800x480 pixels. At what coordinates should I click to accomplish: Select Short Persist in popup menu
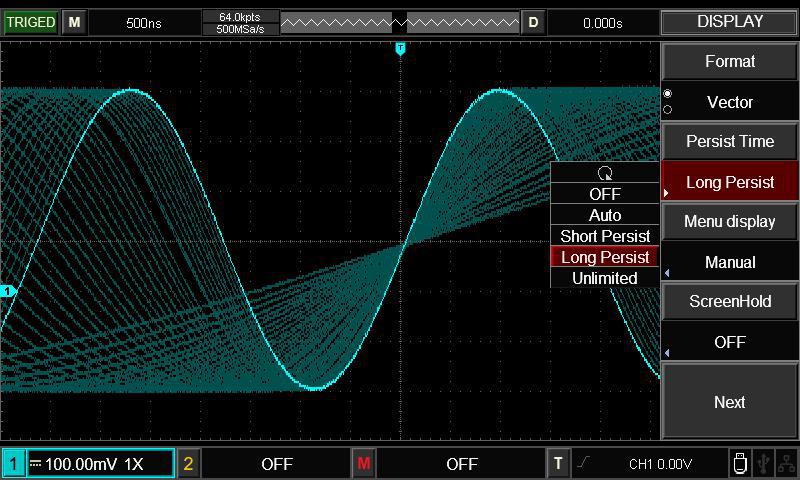pyautogui.click(x=605, y=236)
